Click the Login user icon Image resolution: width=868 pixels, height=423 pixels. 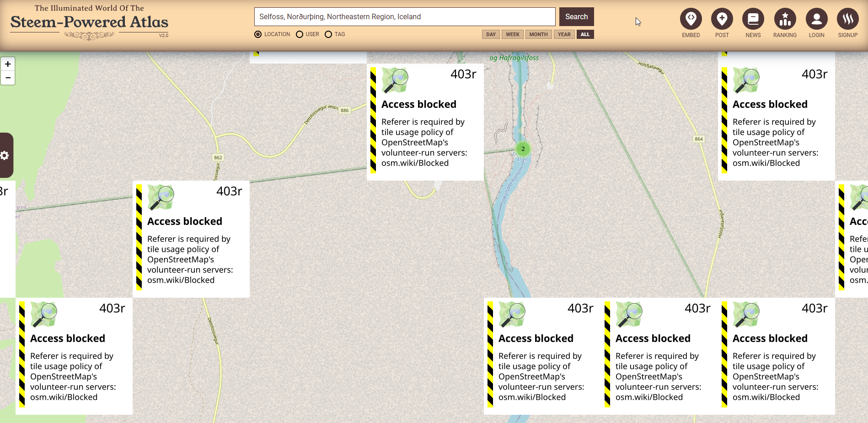[x=816, y=19]
